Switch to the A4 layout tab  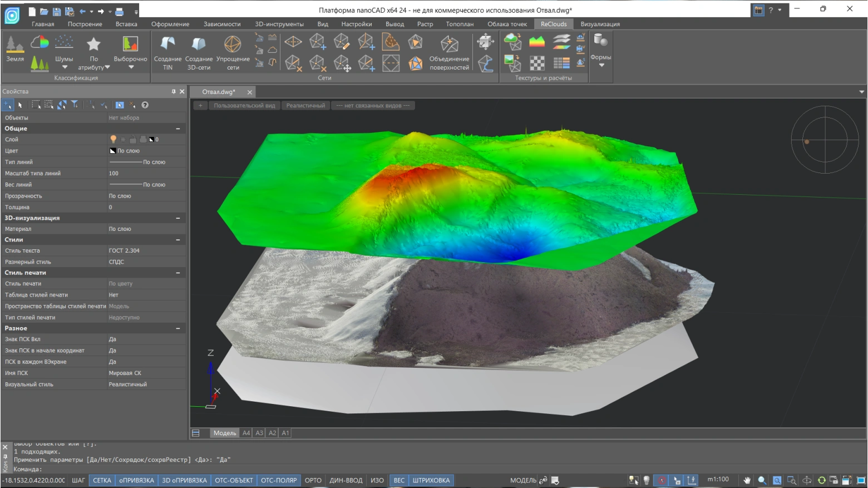tap(246, 433)
